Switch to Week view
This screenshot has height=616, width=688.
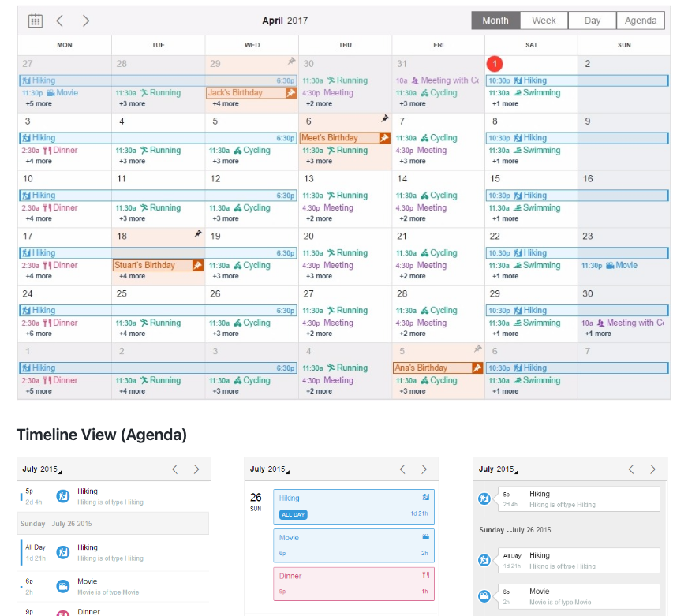[x=544, y=21]
